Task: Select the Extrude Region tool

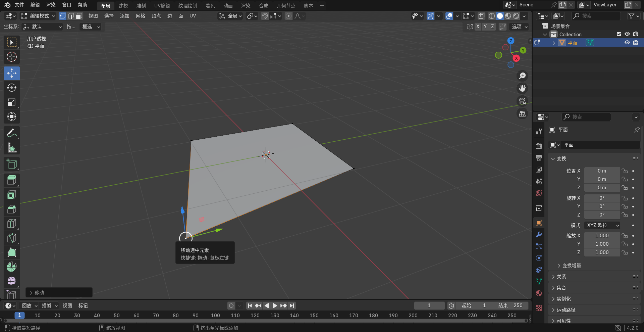Action: tap(12, 180)
